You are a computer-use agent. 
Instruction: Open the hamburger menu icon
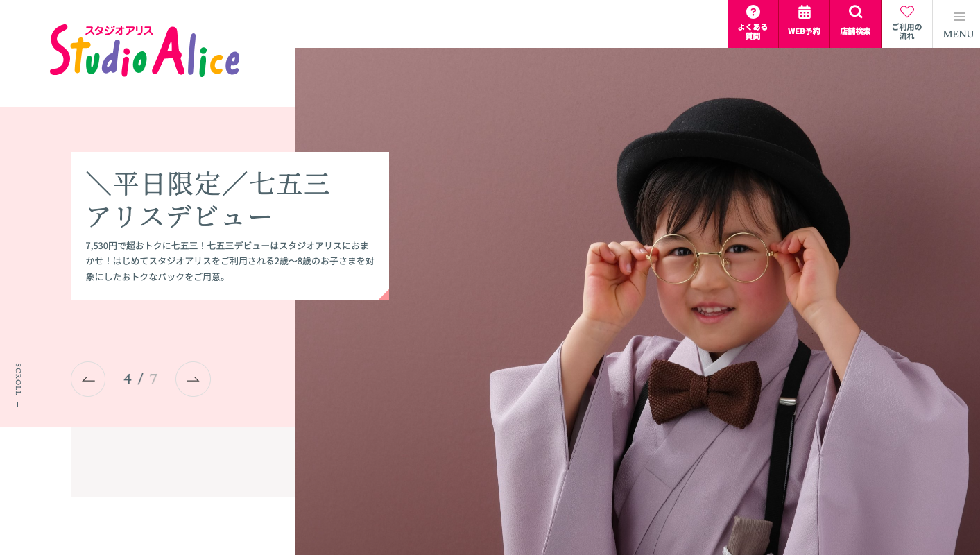[x=958, y=17]
